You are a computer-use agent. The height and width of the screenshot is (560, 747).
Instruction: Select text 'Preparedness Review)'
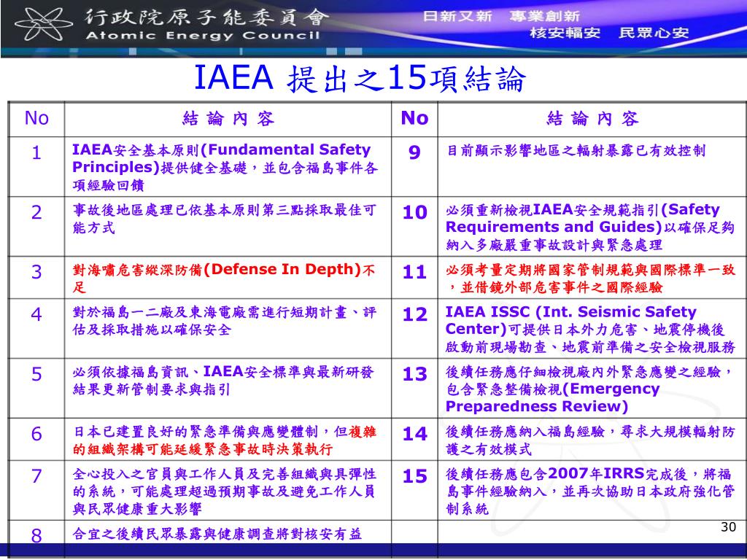point(537,406)
